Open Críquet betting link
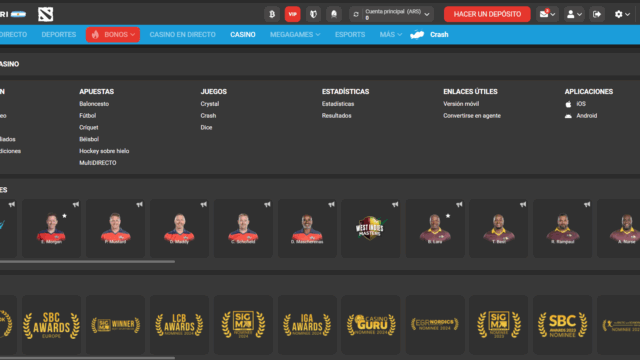 89,127
